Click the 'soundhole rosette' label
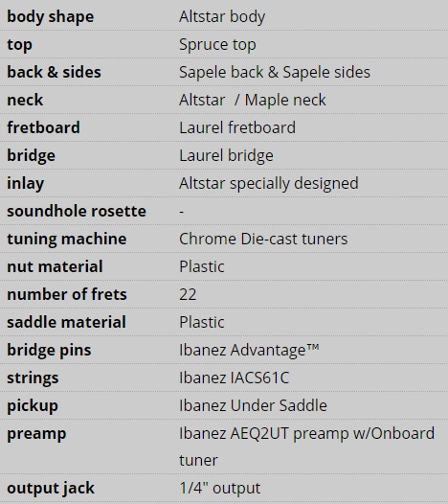The height and width of the screenshot is (504, 448). pos(77,211)
